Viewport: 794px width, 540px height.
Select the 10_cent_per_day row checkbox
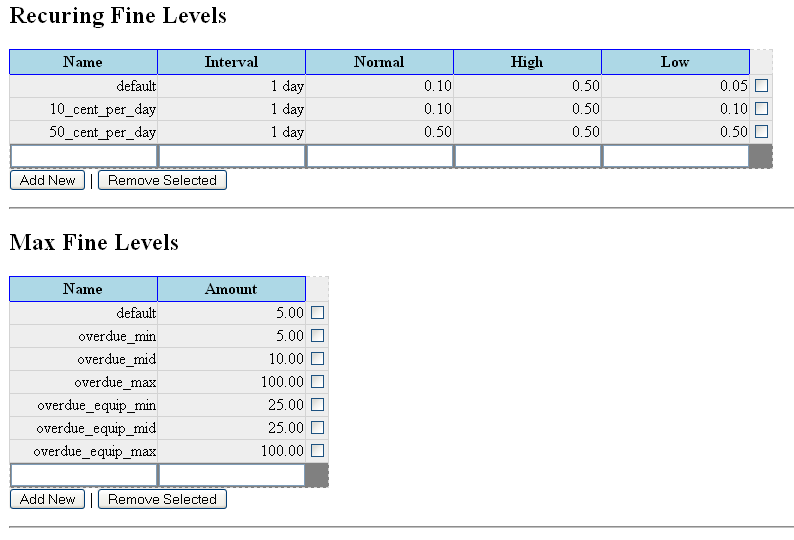pos(761,109)
